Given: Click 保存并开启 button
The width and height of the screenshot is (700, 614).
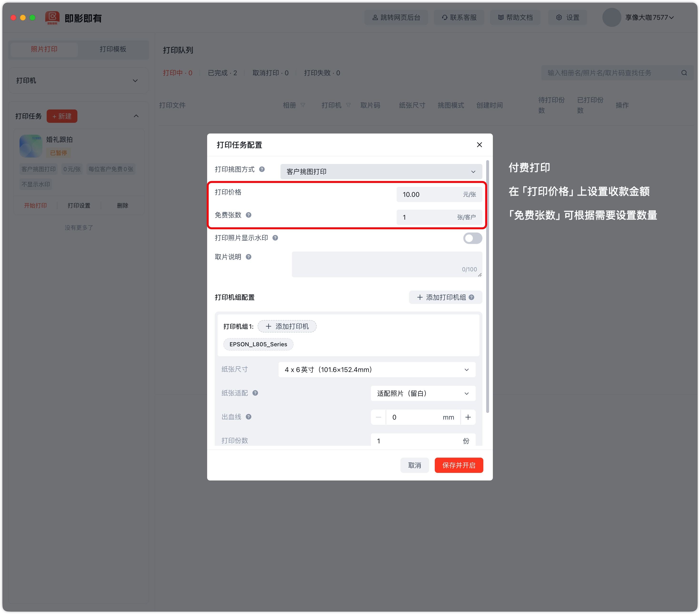Looking at the screenshot, I should 459,465.
